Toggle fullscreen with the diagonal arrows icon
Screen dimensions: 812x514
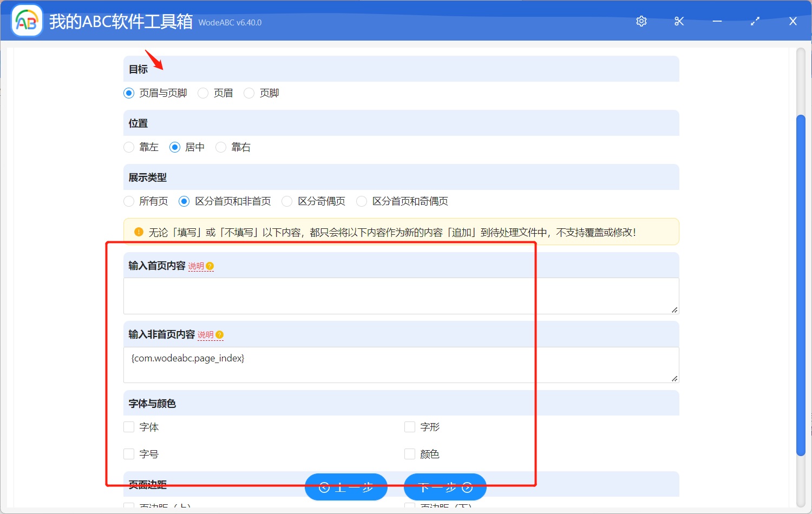pyautogui.click(x=755, y=21)
